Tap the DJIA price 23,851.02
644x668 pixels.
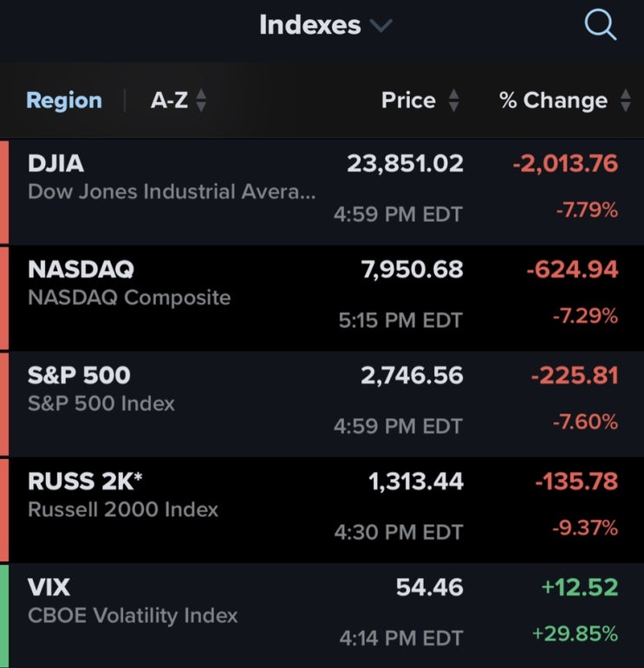coord(405,164)
